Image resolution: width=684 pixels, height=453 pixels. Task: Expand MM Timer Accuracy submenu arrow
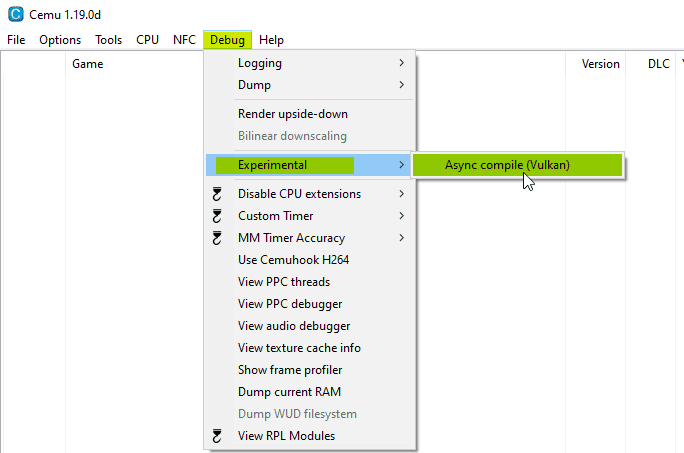pyautogui.click(x=401, y=238)
